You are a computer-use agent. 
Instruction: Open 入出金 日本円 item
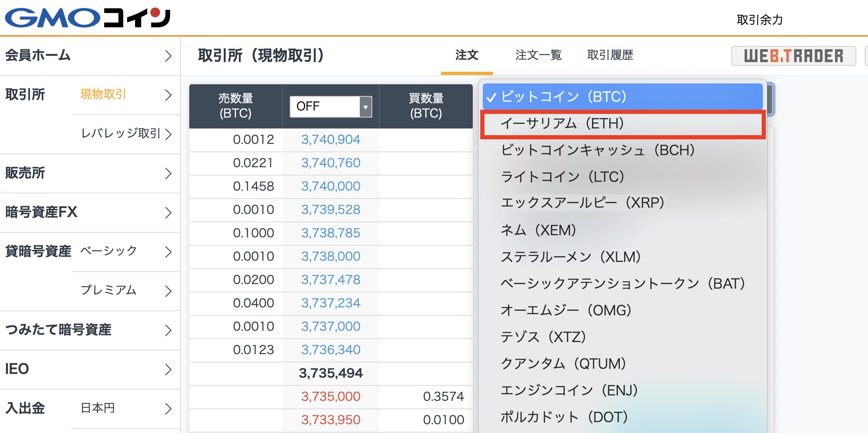[98, 408]
